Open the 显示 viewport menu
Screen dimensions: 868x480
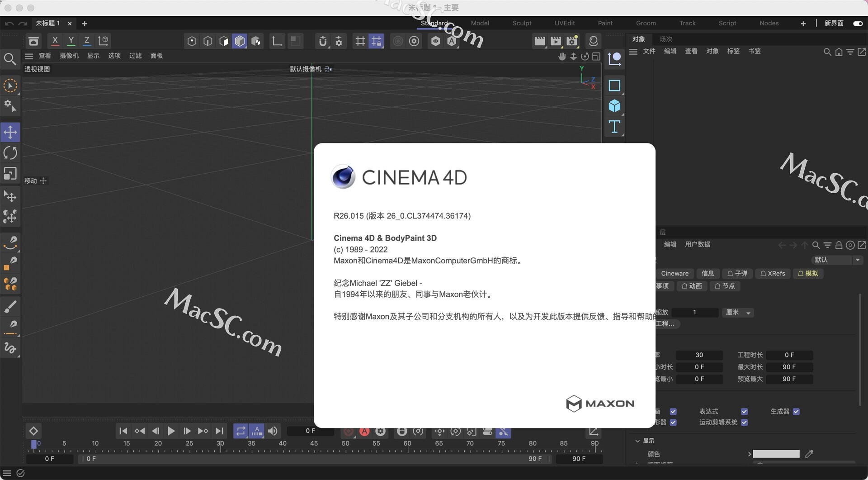[93, 56]
